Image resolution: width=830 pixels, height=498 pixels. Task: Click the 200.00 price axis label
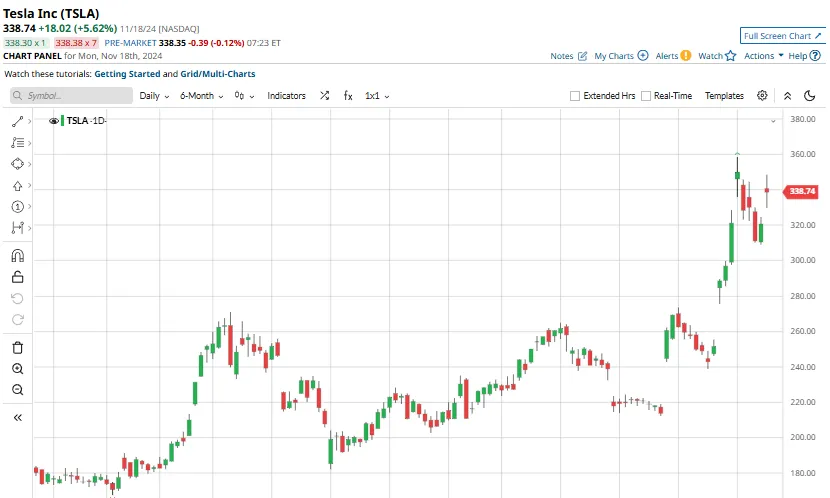tap(802, 437)
